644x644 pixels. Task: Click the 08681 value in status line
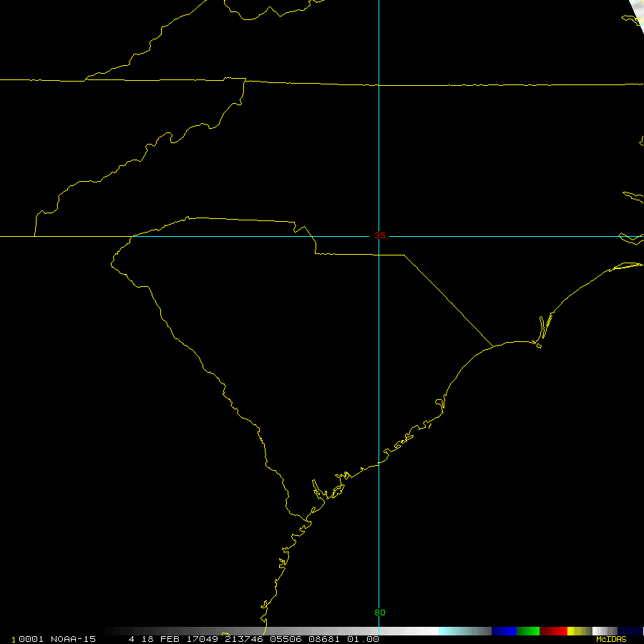(x=326, y=639)
